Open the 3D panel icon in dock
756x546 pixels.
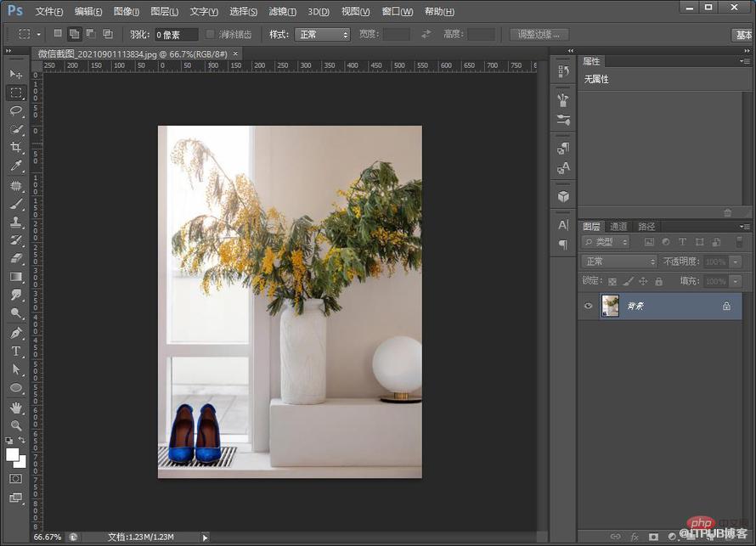pos(562,197)
